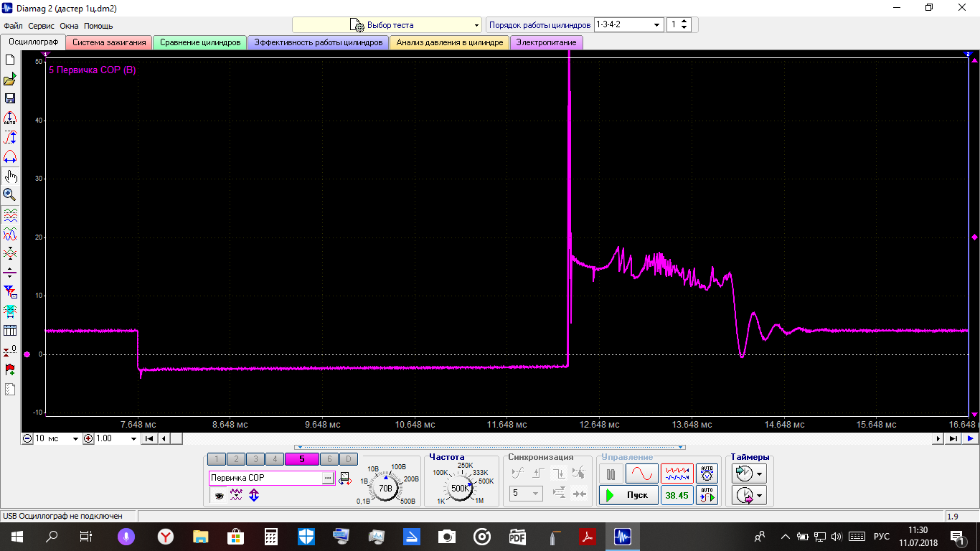
Task: Click the auto voltage setup icon
Action: (707, 474)
